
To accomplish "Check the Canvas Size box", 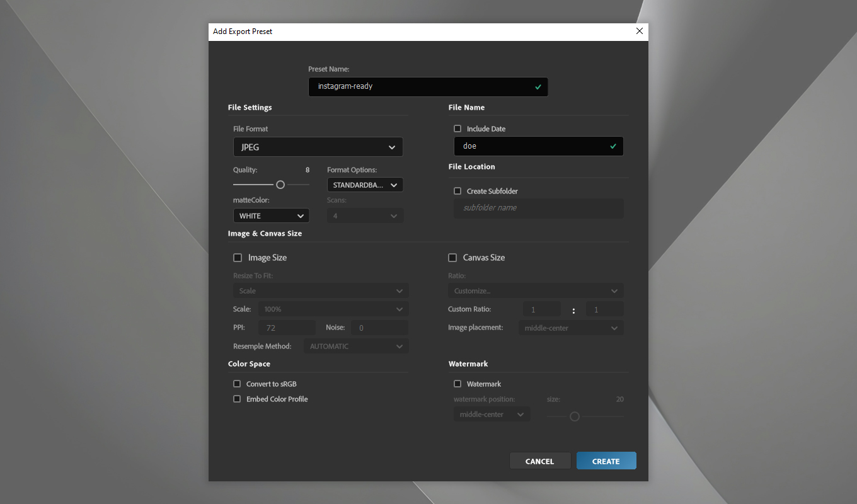I will pos(452,257).
